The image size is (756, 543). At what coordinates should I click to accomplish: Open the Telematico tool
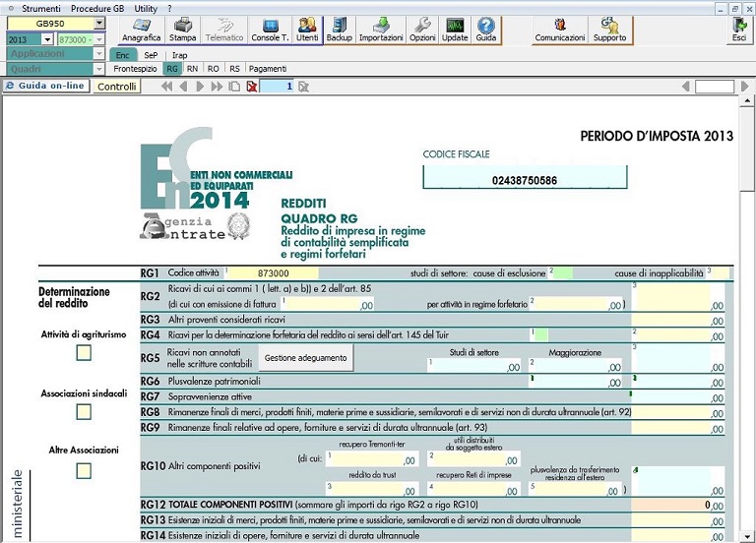pos(224,30)
